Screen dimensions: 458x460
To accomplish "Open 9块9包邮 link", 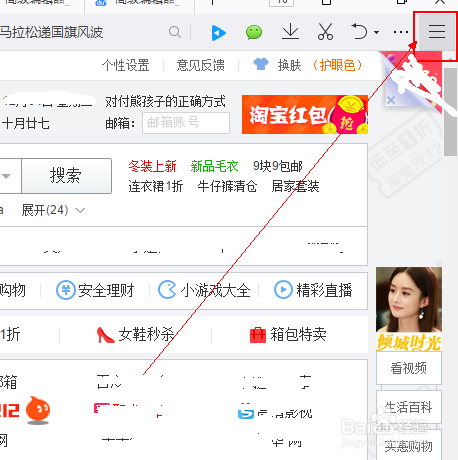I will click(x=278, y=166).
